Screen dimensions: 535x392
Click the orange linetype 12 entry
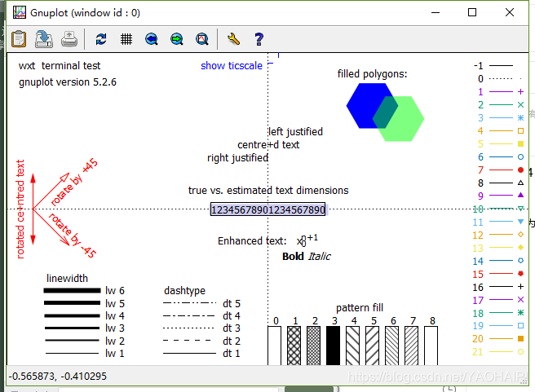498,235
